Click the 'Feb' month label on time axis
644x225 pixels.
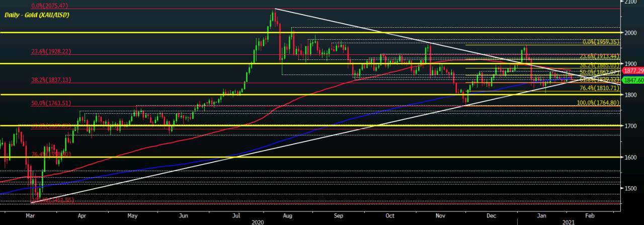[589, 215]
